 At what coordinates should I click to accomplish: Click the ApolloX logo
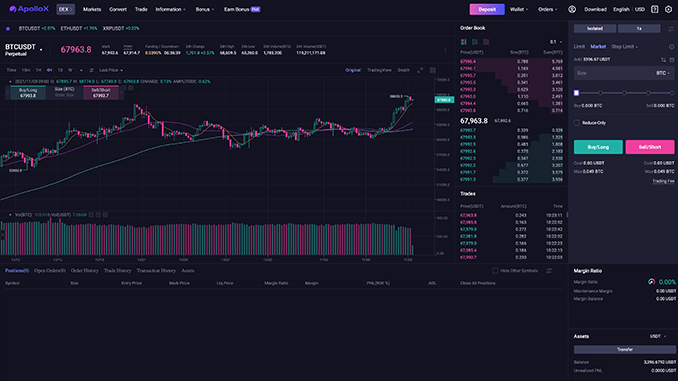coord(29,9)
